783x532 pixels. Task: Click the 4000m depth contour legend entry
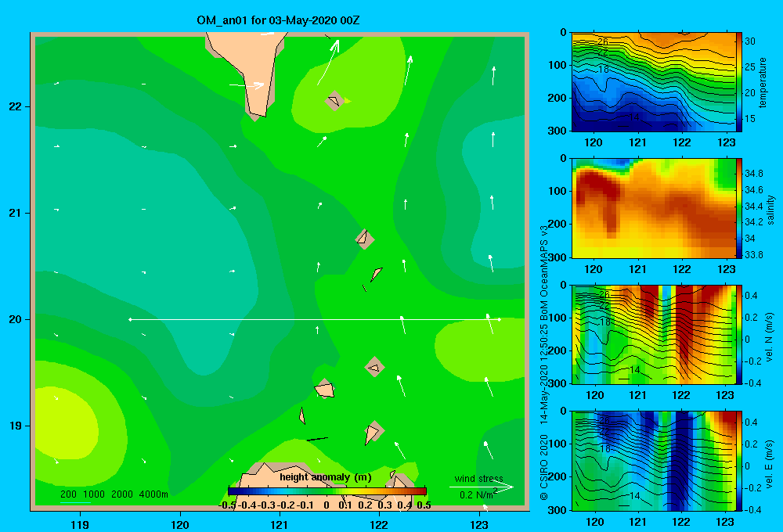[153, 494]
